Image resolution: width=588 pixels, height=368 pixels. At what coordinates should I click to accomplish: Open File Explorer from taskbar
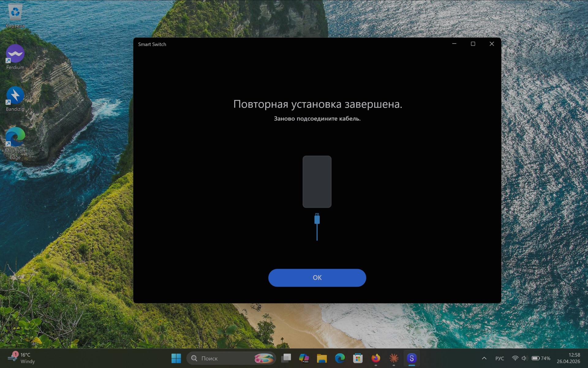click(x=322, y=358)
